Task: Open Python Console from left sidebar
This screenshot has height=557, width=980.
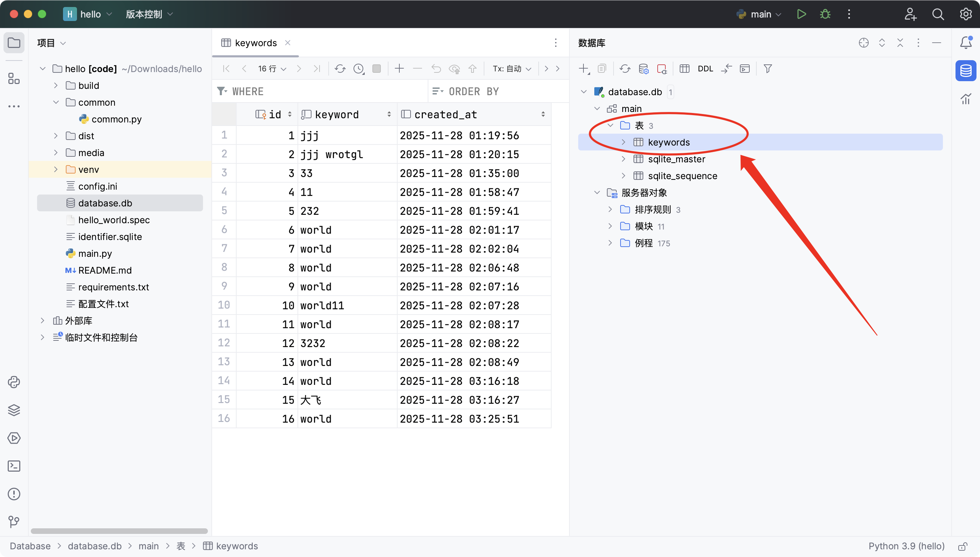Action: pos(14,382)
